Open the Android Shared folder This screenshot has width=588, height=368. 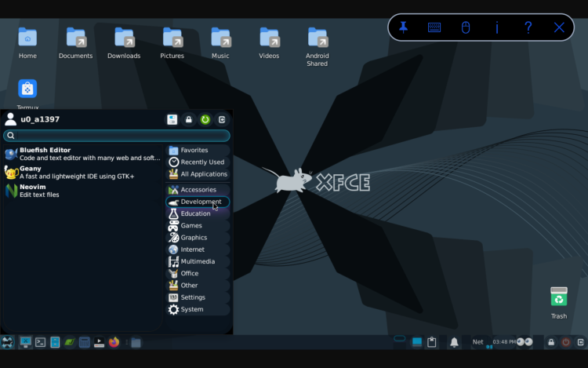pyautogui.click(x=318, y=47)
